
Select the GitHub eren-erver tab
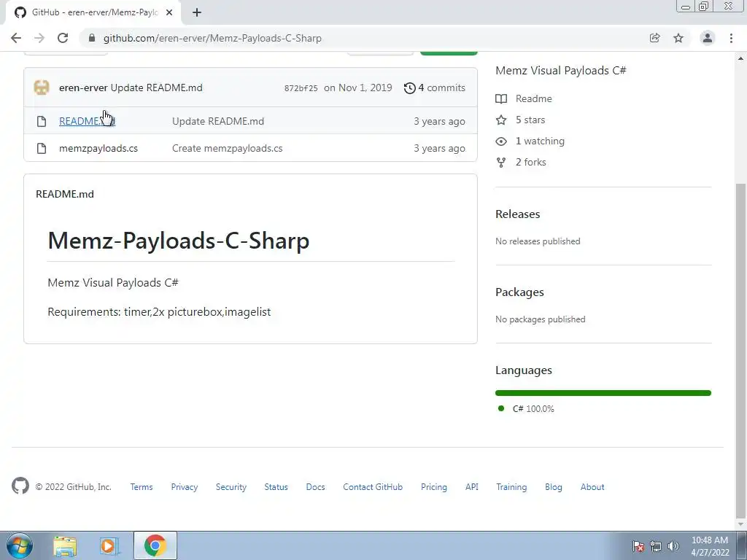[x=93, y=12]
